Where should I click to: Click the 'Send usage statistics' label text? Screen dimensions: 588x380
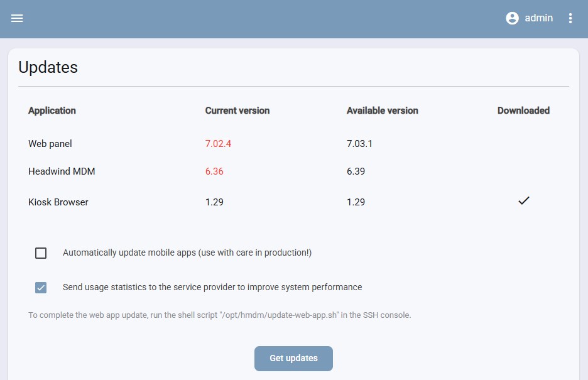(x=212, y=288)
